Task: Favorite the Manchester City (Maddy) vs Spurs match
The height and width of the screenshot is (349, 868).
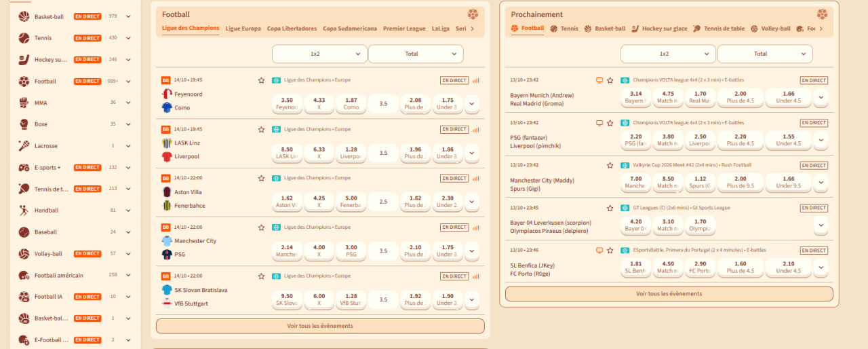Action: pos(610,165)
